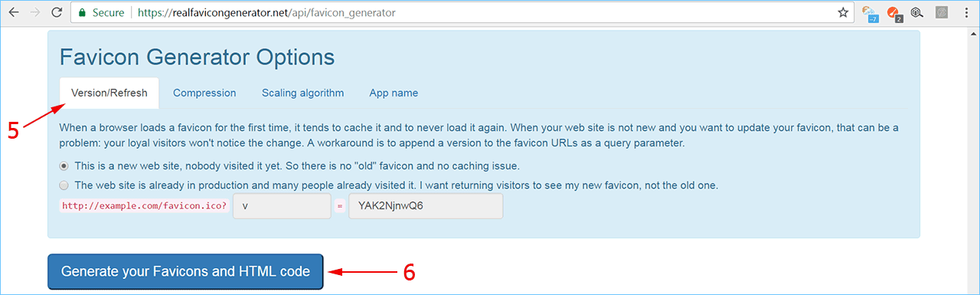View site info via Secure padlock
The image size is (980, 295).
click(x=102, y=13)
